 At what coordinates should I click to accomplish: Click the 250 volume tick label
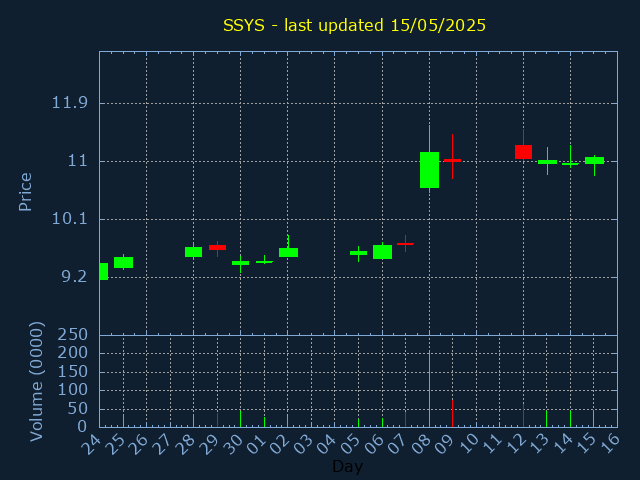point(73,335)
